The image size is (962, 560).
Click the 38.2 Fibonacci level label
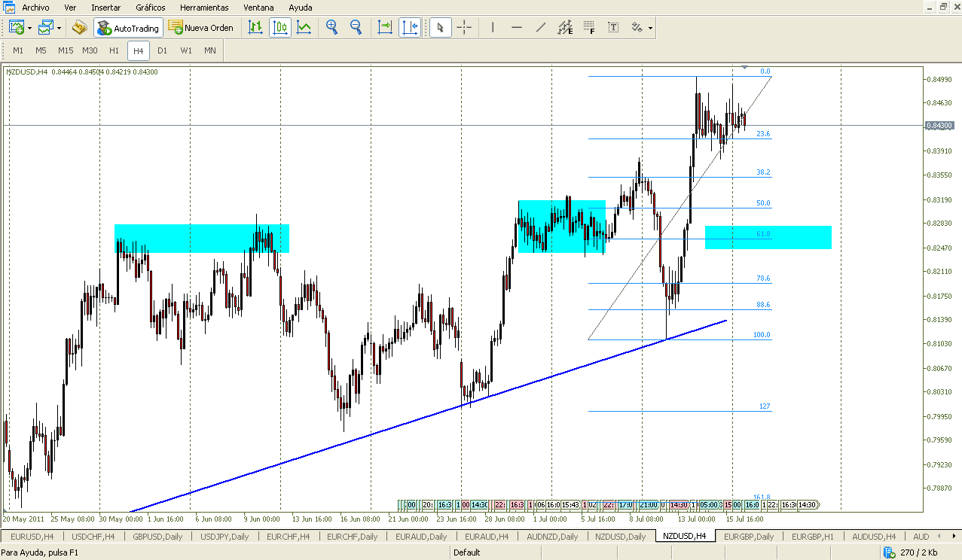(763, 172)
